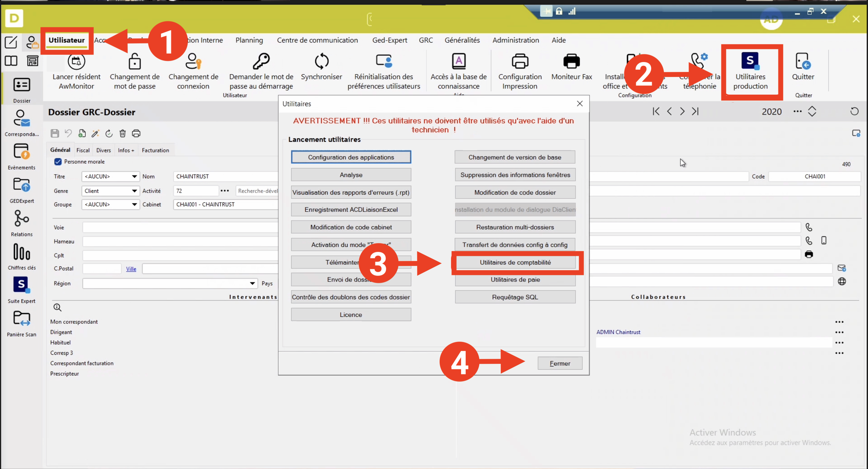Open Configuration Impression
This screenshot has width=868, height=469.
point(520,71)
